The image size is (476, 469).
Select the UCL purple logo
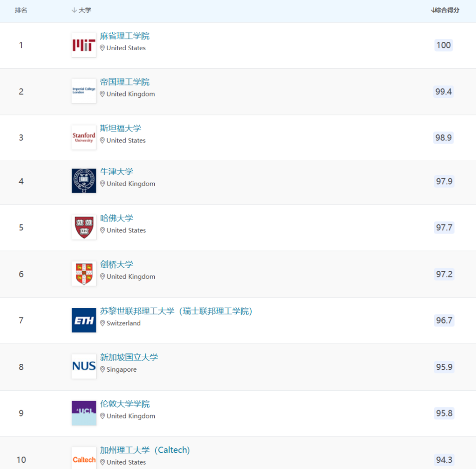pos(84,413)
